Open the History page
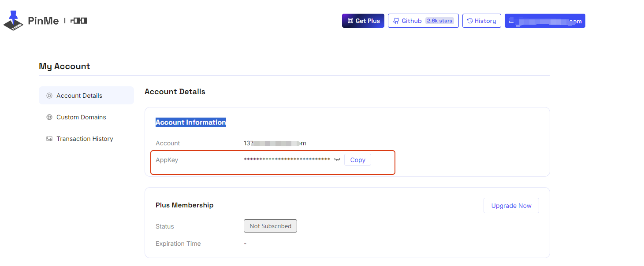Image resolution: width=644 pixels, height=266 pixels. click(x=481, y=21)
